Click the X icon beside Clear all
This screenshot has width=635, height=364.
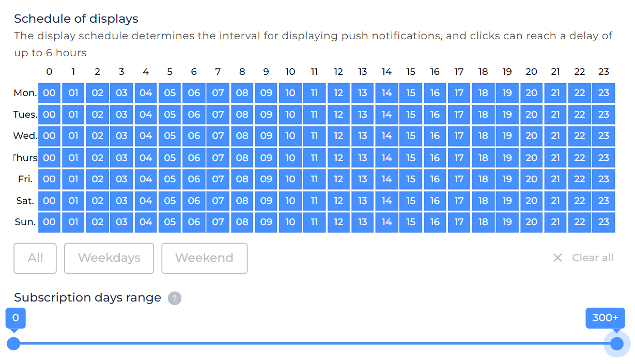click(x=557, y=258)
